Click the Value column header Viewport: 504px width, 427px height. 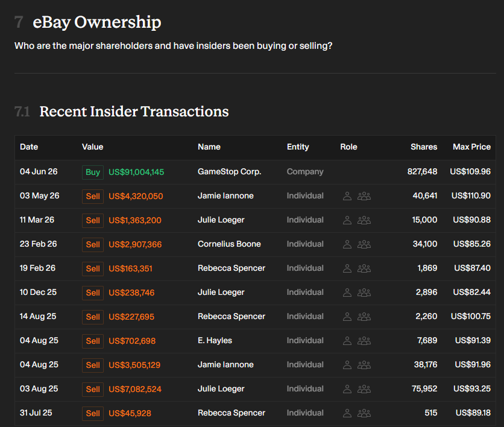[x=93, y=147]
